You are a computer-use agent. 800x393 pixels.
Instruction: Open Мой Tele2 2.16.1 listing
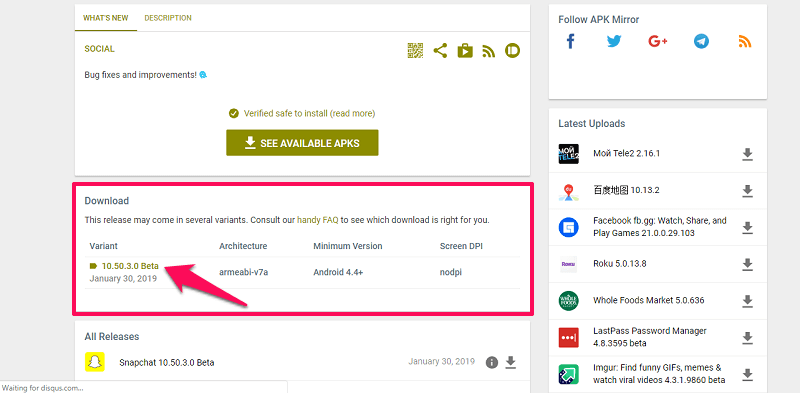(x=627, y=153)
